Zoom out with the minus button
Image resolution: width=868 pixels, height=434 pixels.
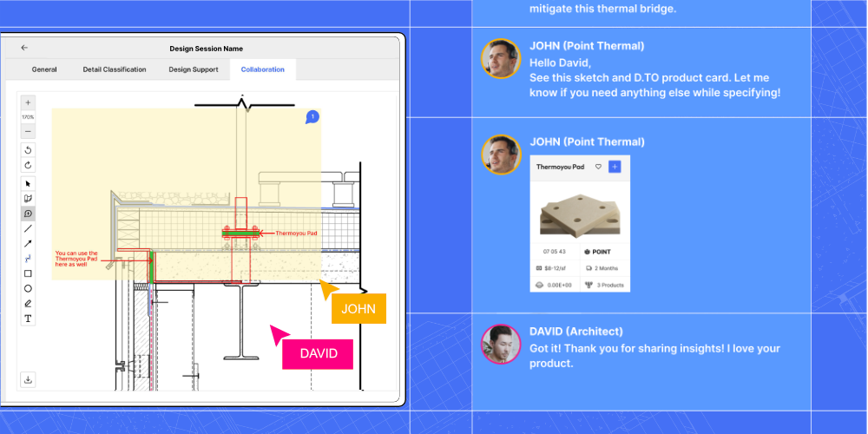(x=28, y=131)
